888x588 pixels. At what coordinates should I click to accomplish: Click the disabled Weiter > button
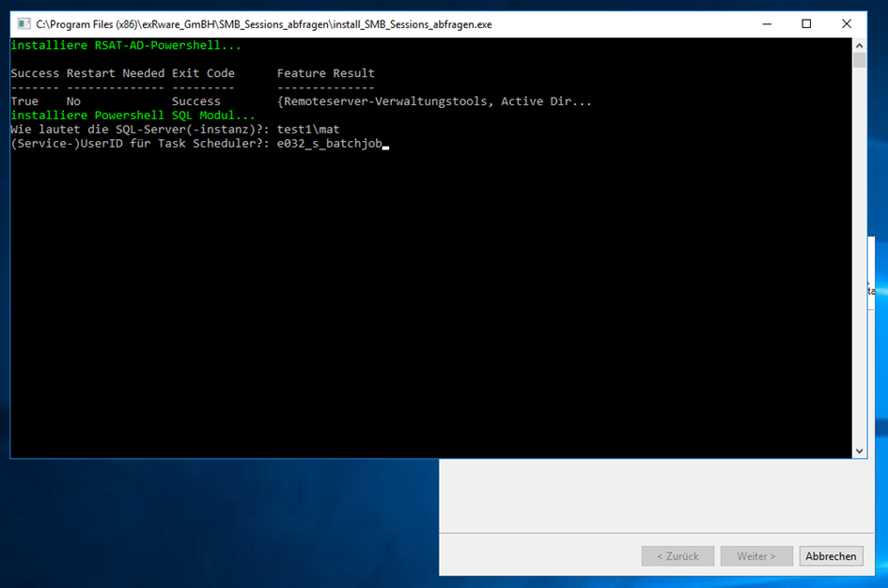pos(756,556)
